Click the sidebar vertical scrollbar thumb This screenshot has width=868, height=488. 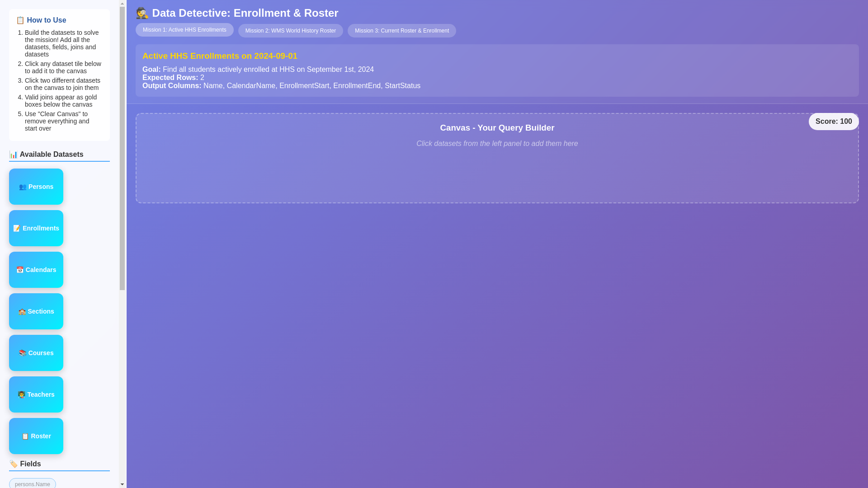coord(122,148)
